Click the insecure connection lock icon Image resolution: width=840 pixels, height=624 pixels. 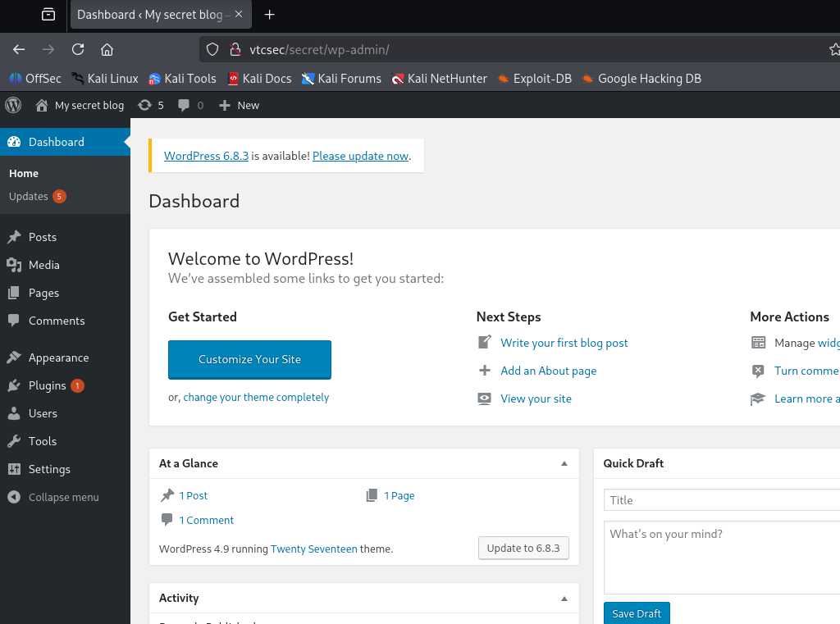[235, 49]
